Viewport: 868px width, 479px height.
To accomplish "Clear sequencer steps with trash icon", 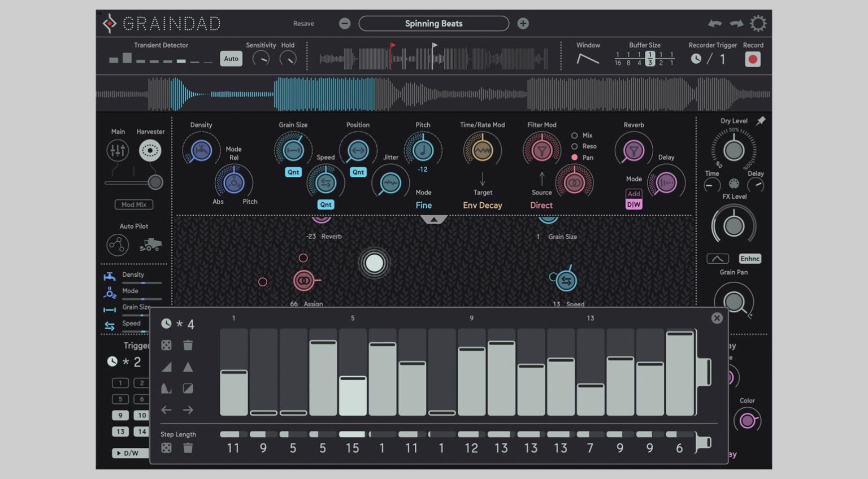I will (x=188, y=345).
